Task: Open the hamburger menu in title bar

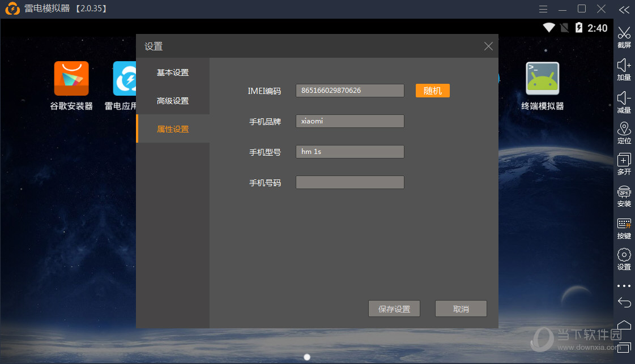Action: click(x=543, y=9)
